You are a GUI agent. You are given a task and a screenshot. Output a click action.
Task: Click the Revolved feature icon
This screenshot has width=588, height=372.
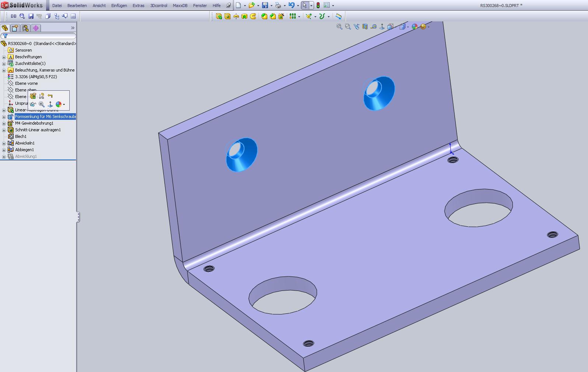(x=236, y=16)
